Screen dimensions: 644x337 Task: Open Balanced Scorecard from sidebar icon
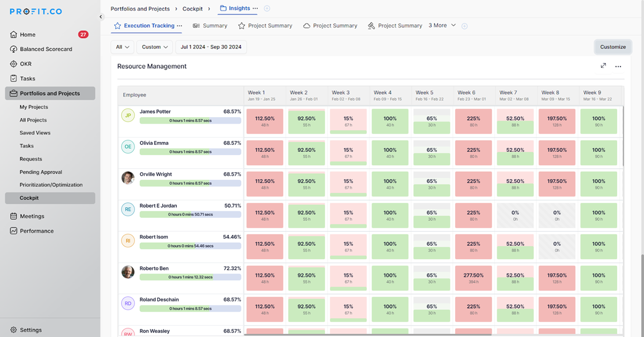[x=14, y=49]
